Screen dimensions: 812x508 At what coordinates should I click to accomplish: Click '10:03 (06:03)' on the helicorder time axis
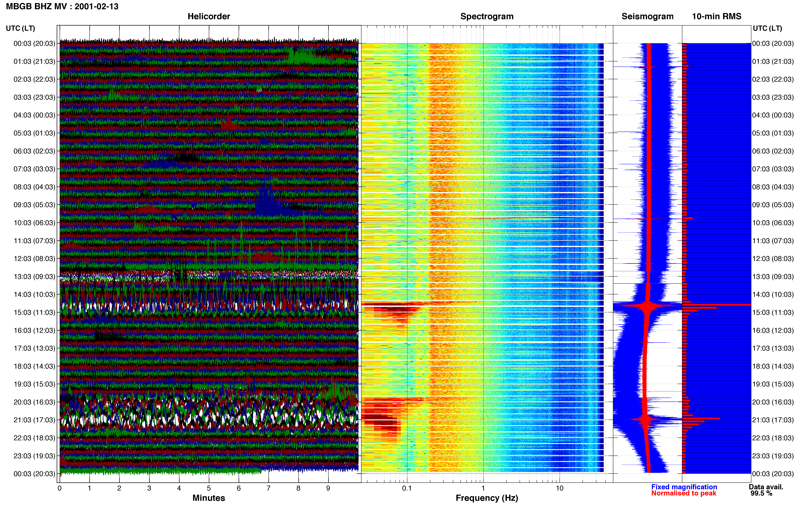click(x=34, y=223)
